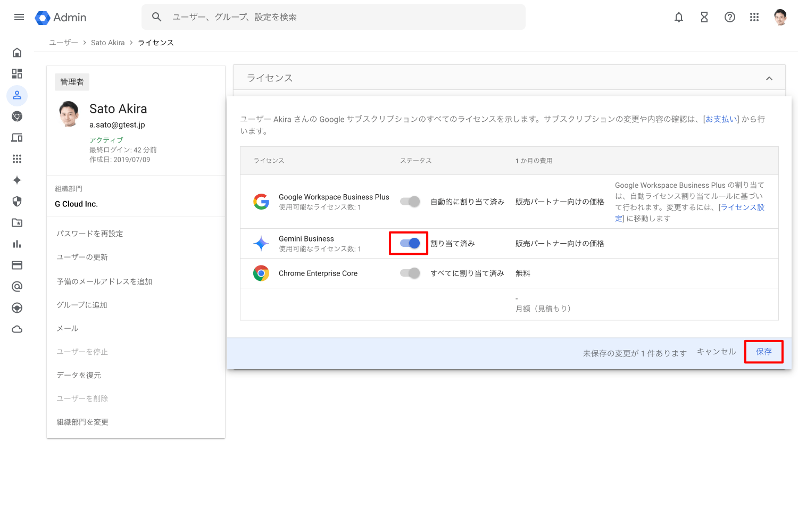Open Security shield icon in sidebar
The height and width of the screenshot is (532, 798).
pyautogui.click(x=17, y=202)
